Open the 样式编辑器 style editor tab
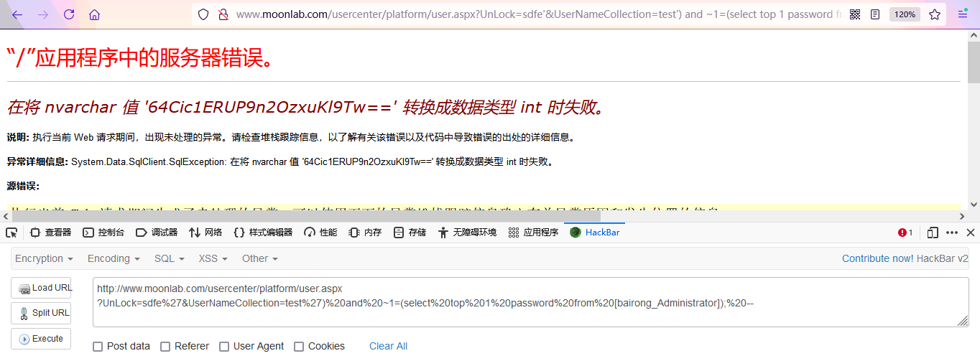 point(263,233)
